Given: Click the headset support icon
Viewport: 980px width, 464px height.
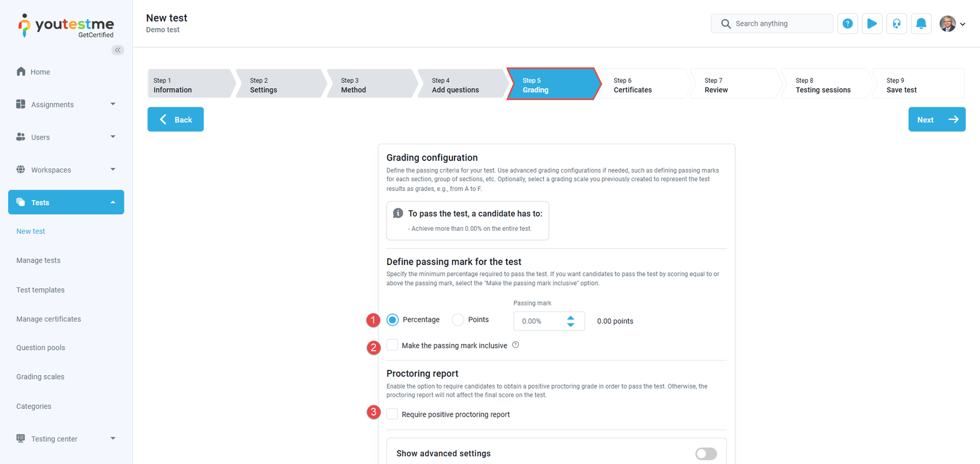Looking at the screenshot, I should pos(896,24).
